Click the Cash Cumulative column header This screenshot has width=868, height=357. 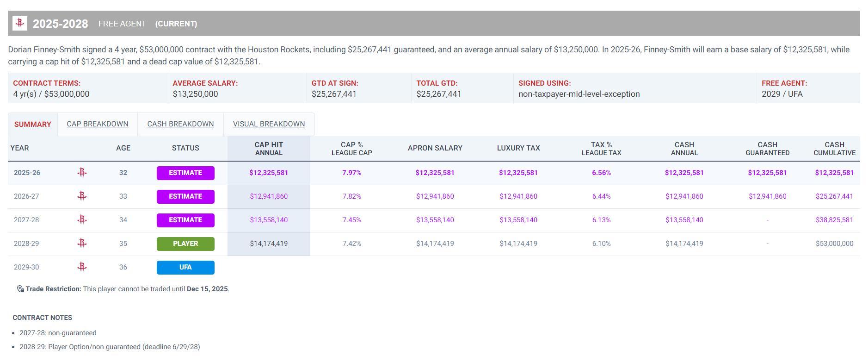click(834, 149)
